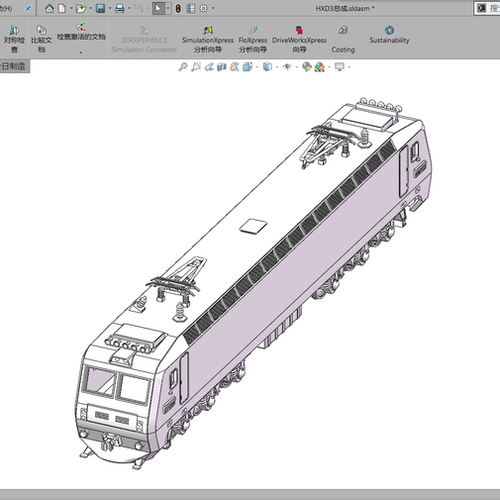Click Previous View icon
The height and width of the screenshot is (500, 500).
point(209,67)
